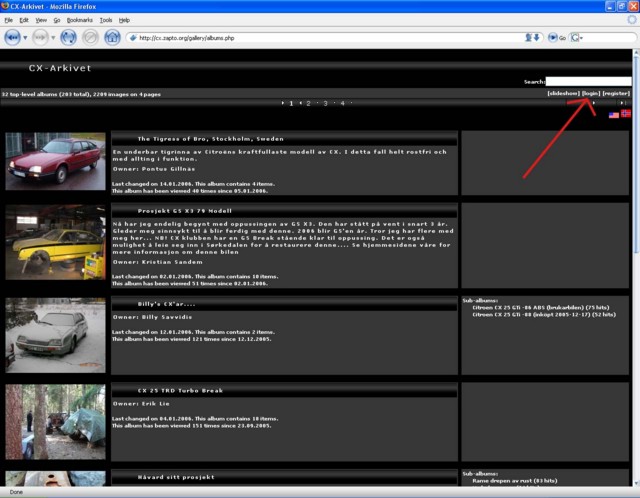This screenshot has width=640, height=498.
Task: Click the scrollbar up arrow
Action: (x=636, y=53)
